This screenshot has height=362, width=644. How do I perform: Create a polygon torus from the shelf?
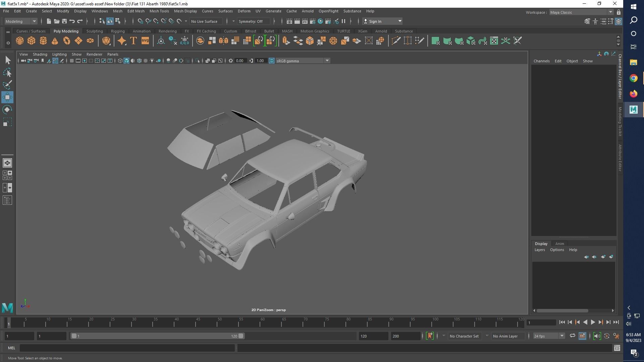coord(67,41)
